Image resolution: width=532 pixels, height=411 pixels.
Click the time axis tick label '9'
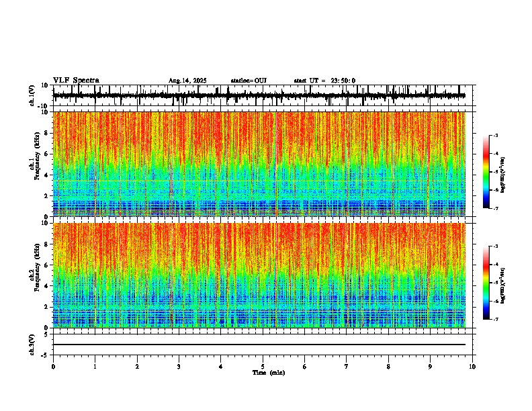point(430,367)
